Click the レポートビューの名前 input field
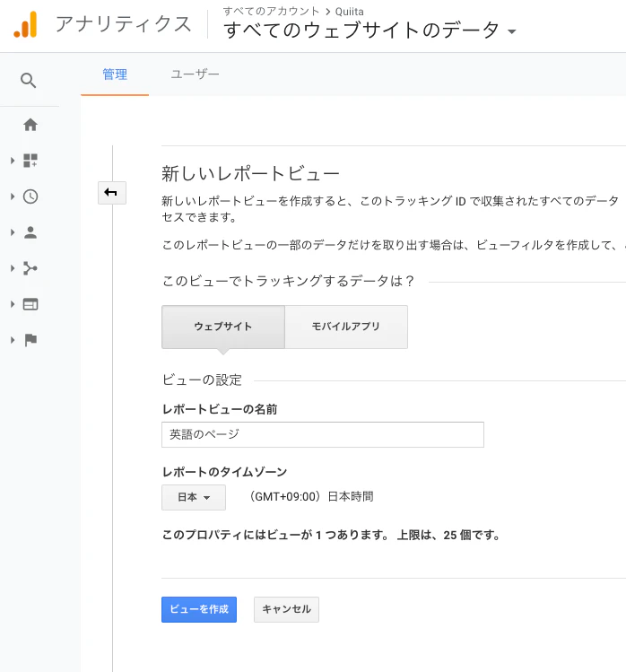 [323, 434]
